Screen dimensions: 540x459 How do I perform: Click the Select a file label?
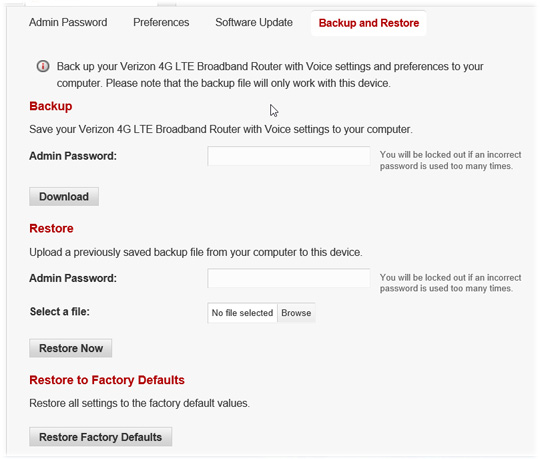[x=60, y=312]
